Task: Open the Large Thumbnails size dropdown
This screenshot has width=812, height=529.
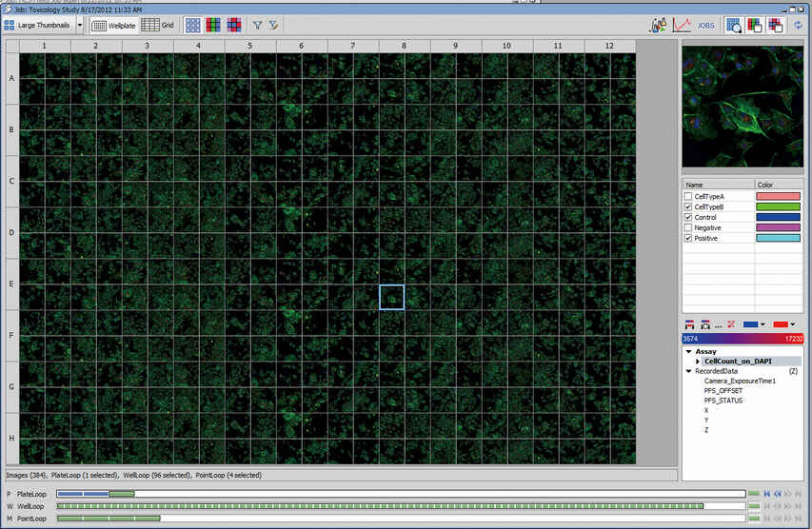Action: pyautogui.click(x=80, y=26)
